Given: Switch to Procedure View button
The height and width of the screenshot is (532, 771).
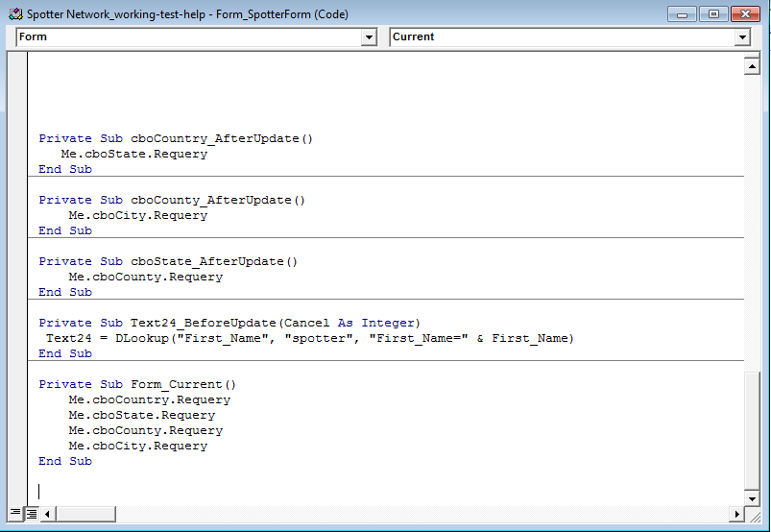Looking at the screenshot, I should point(15,515).
